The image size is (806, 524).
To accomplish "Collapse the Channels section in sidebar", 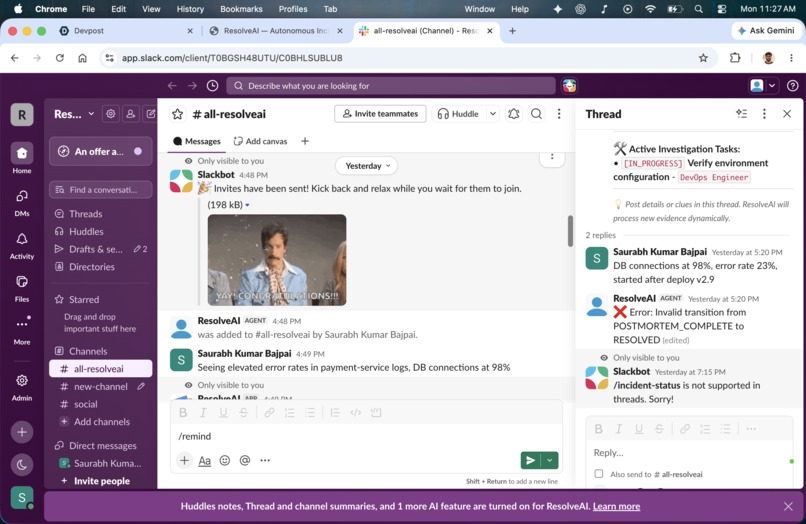I will 88,351.
